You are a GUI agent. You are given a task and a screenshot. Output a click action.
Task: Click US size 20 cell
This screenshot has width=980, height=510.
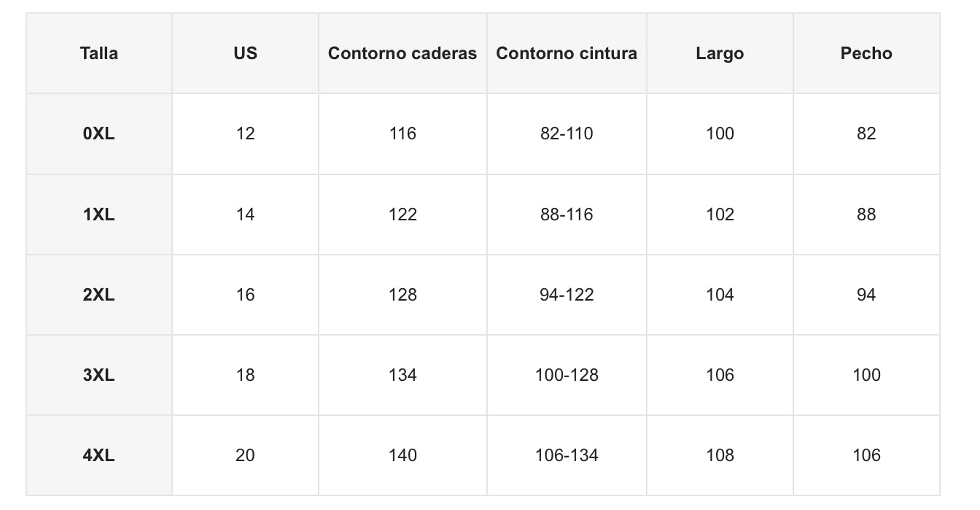point(246,455)
